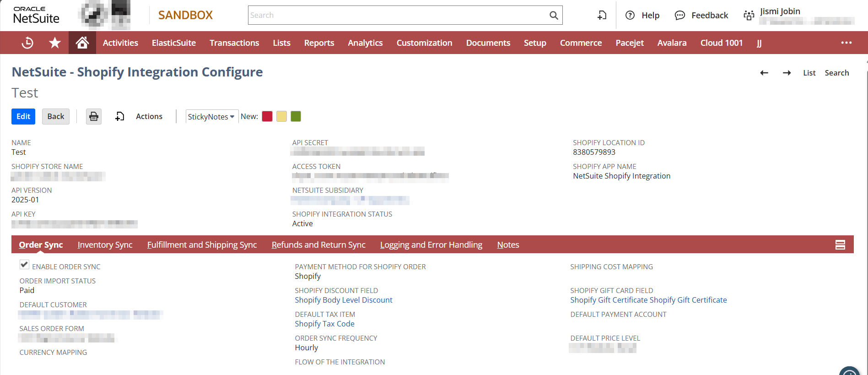This screenshot has height=375, width=868.
Task: Open the Analytics menu
Action: tap(365, 43)
